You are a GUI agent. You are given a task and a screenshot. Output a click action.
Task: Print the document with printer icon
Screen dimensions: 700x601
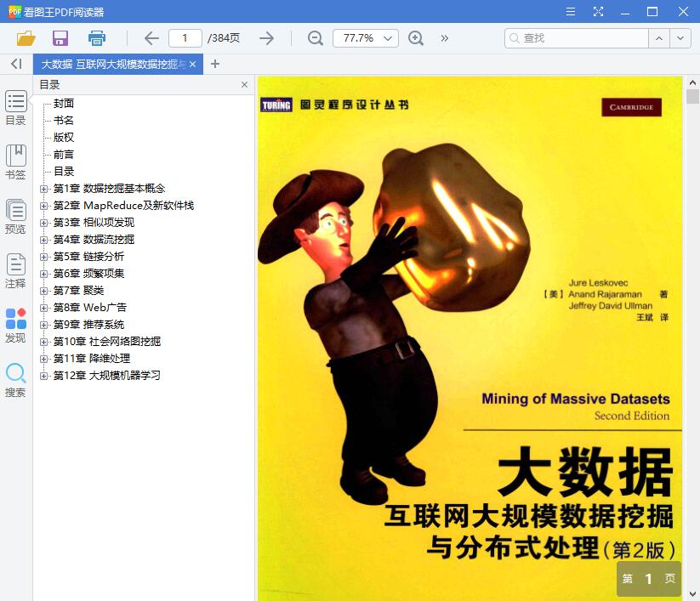tap(96, 38)
